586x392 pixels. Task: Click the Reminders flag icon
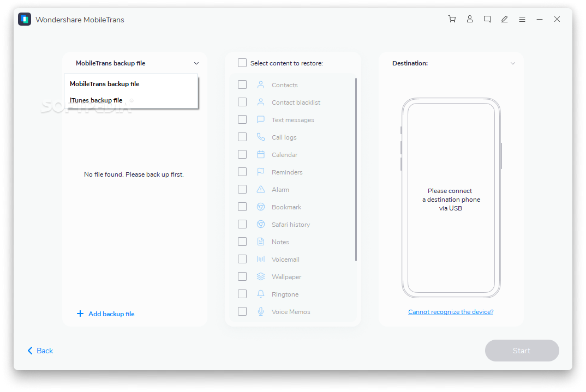pyautogui.click(x=261, y=172)
